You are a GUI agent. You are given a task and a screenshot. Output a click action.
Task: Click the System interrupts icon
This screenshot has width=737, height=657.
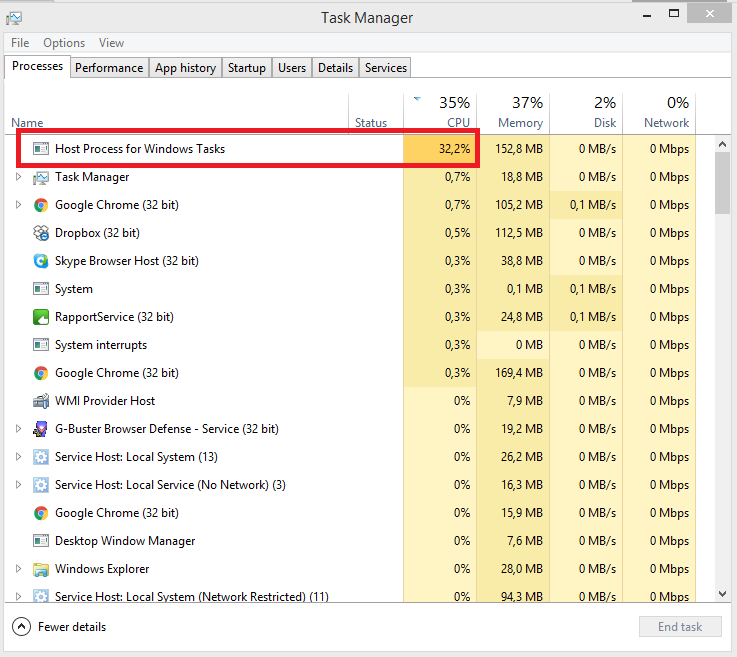tap(41, 345)
